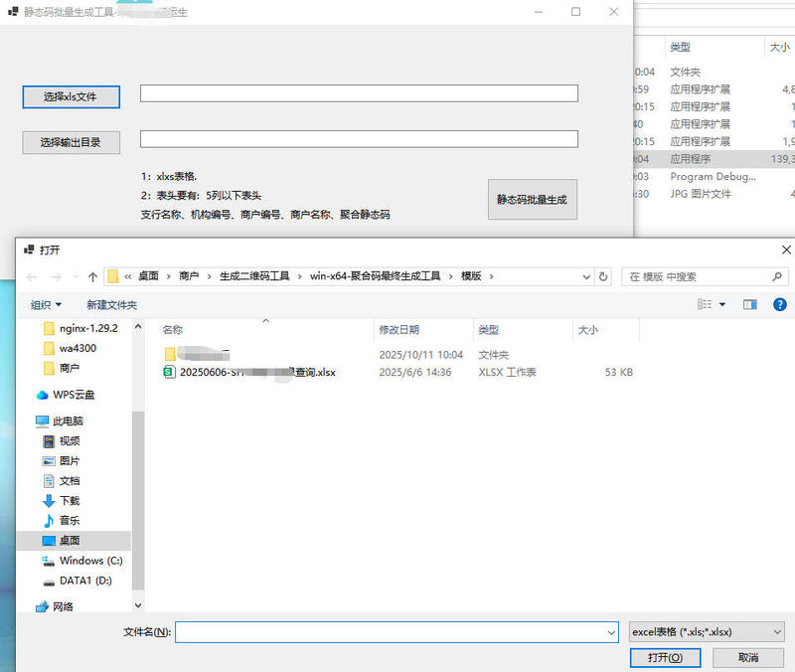Click the 取消 button
Screen dimensions: 795x672
point(748,658)
